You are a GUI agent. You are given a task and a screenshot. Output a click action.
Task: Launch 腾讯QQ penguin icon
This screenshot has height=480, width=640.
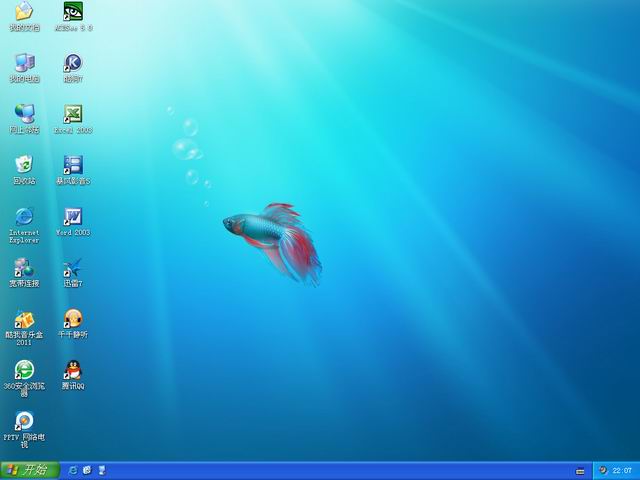point(73,370)
